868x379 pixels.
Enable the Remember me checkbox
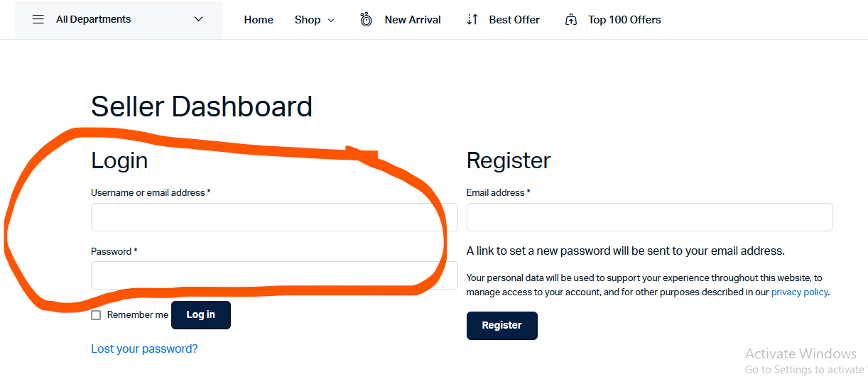pos(96,315)
